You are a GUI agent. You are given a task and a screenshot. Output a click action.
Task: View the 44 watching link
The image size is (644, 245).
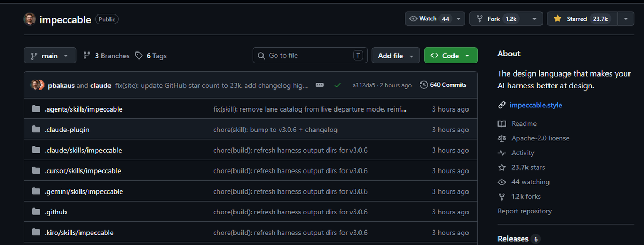(x=530, y=182)
